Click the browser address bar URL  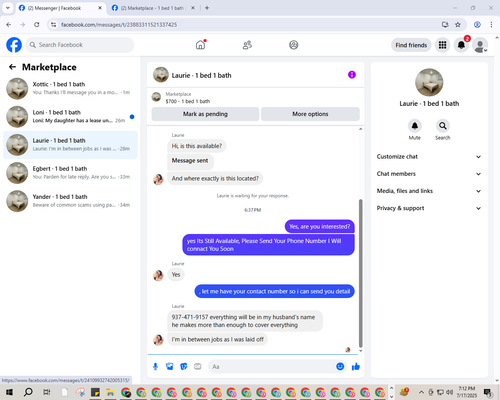click(x=119, y=25)
